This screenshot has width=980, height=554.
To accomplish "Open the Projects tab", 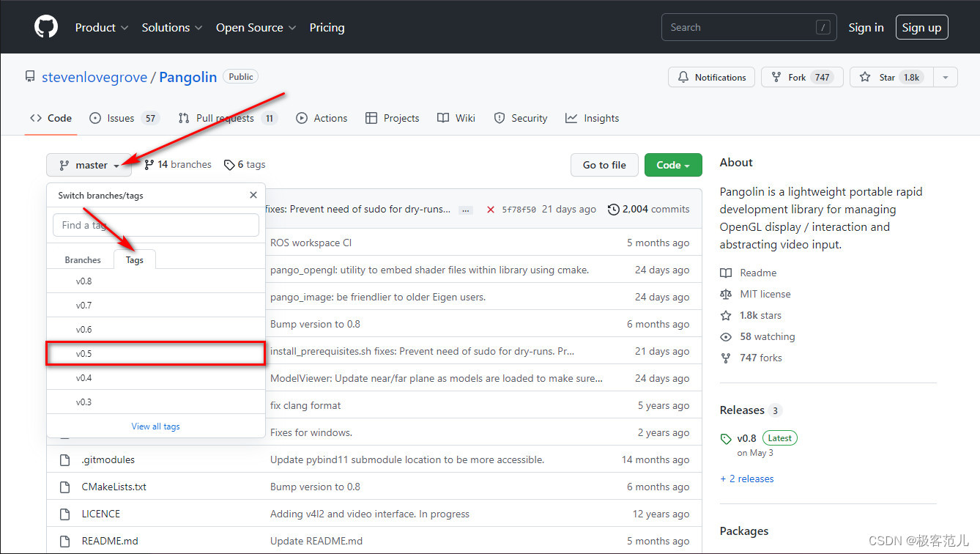I will [x=392, y=118].
